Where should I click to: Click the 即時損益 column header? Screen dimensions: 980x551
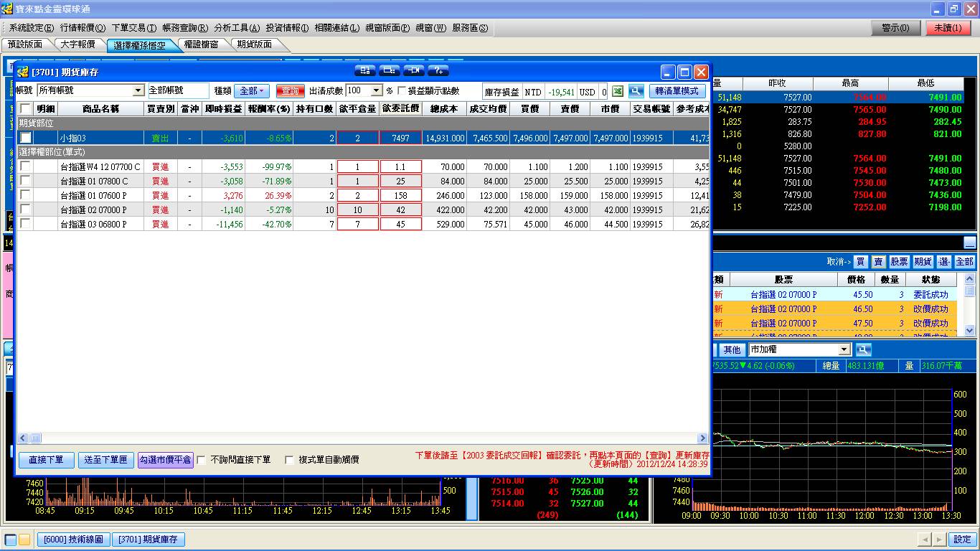pyautogui.click(x=223, y=109)
